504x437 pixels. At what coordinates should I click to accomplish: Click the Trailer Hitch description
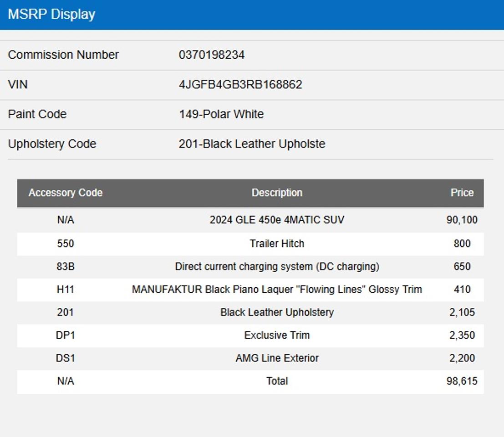tap(277, 244)
